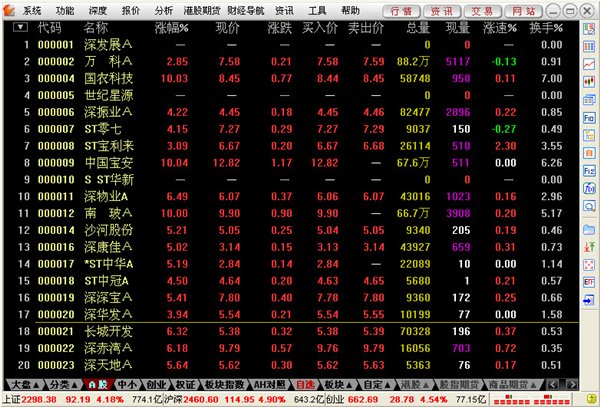Switch to the 中小 tab
Viewport: 600px width, 407px height.
pyautogui.click(x=127, y=384)
